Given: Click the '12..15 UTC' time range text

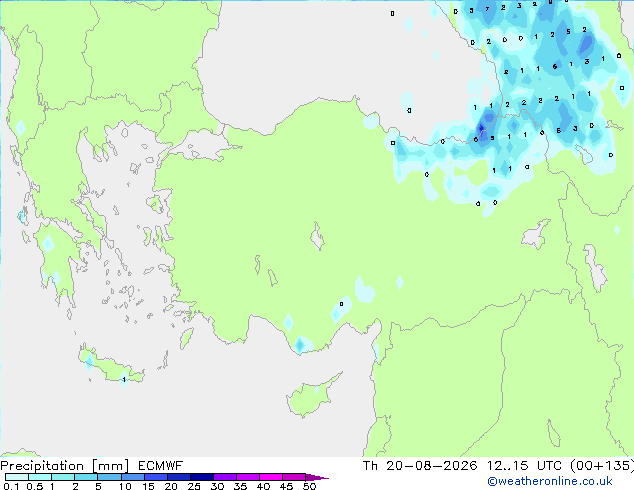Looking at the screenshot, I should click(524, 466).
